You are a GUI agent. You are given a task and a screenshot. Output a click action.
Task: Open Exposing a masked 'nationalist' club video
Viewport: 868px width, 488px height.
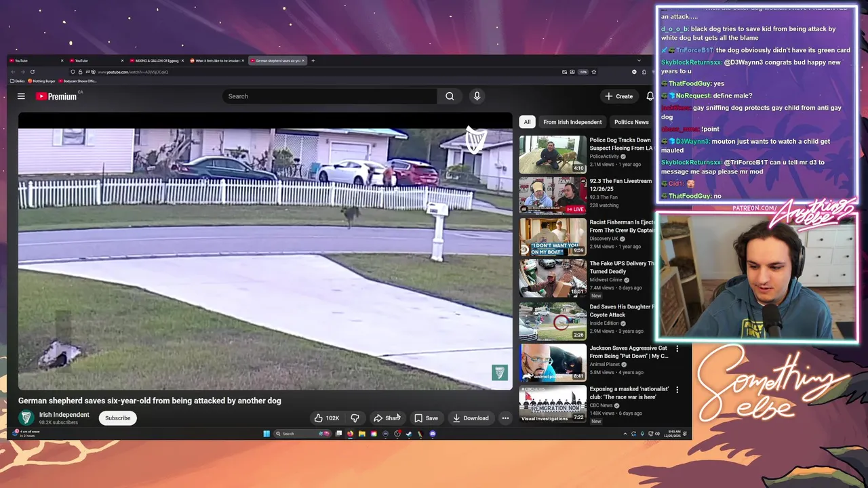point(553,404)
